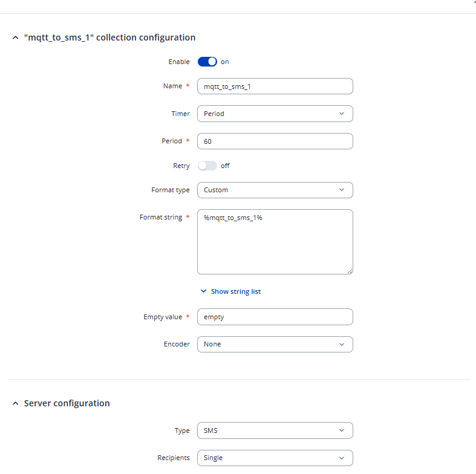This screenshot has height=474, width=476.
Task: Turn on the Retry toggle
Action: coord(207,166)
